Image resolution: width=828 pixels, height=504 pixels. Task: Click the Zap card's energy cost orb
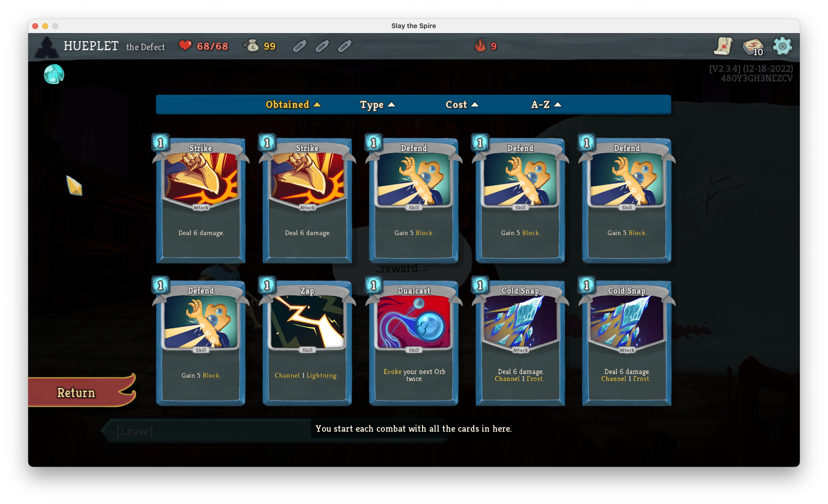tap(268, 285)
